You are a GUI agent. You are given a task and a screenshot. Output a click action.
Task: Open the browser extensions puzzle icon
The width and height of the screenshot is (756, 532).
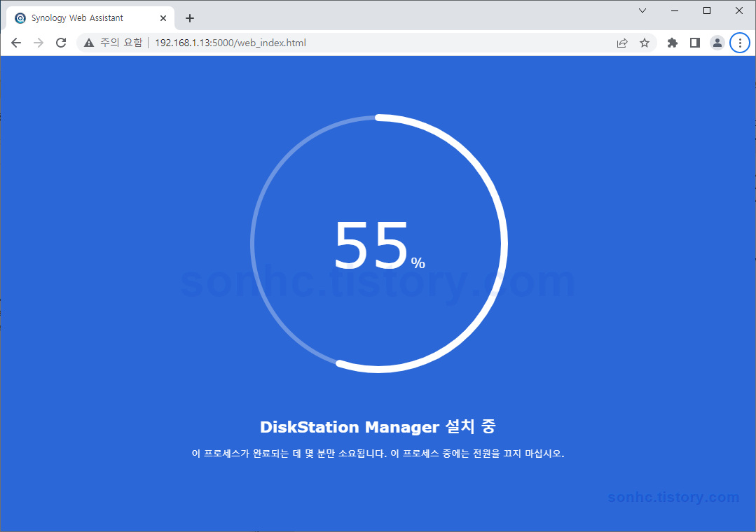pos(672,43)
